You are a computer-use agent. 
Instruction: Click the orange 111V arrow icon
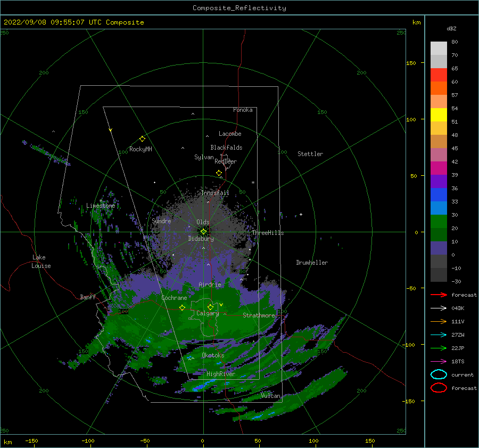tap(439, 321)
